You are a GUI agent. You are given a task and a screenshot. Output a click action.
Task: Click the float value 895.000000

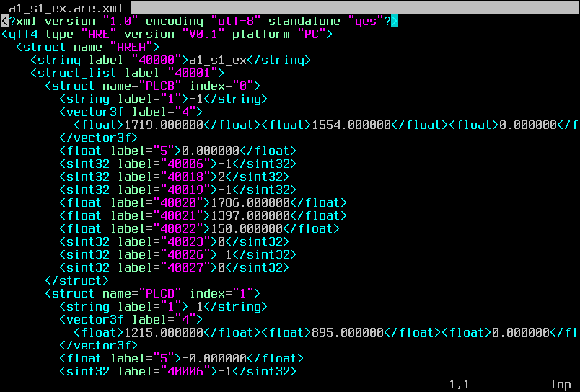pos(348,332)
